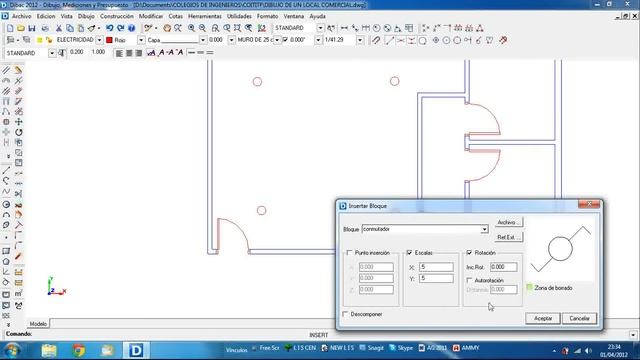Image resolution: width=640 pixels, height=360 pixels.
Task: Select the Rotate tool in left toolbar
Action: click(19, 132)
